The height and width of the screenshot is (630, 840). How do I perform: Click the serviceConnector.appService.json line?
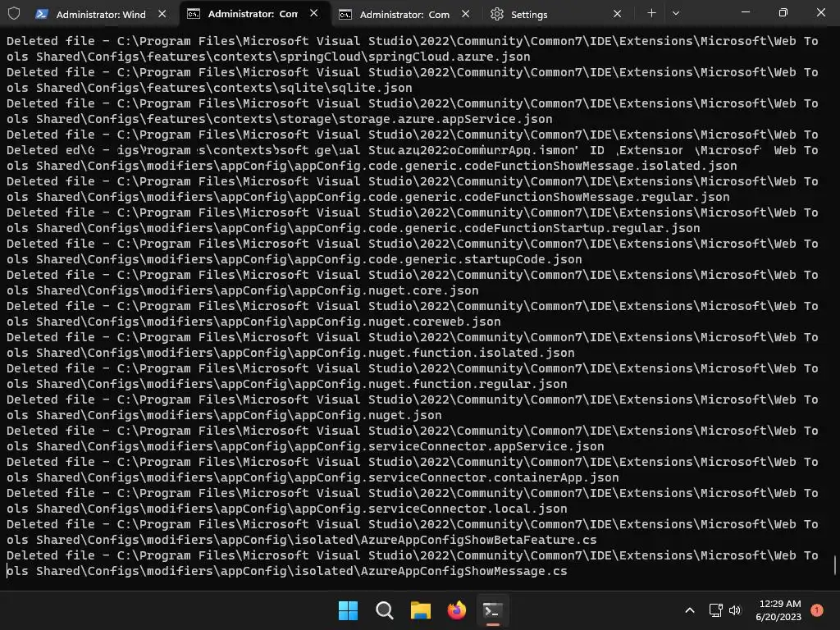(x=305, y=445)
